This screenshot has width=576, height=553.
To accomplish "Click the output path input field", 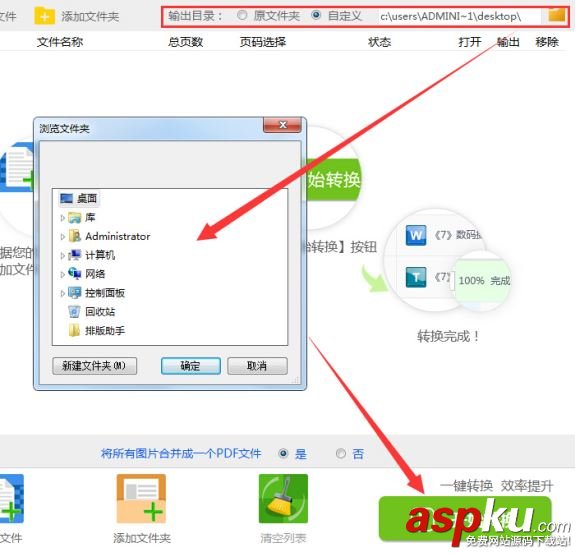I will [460, 16].
